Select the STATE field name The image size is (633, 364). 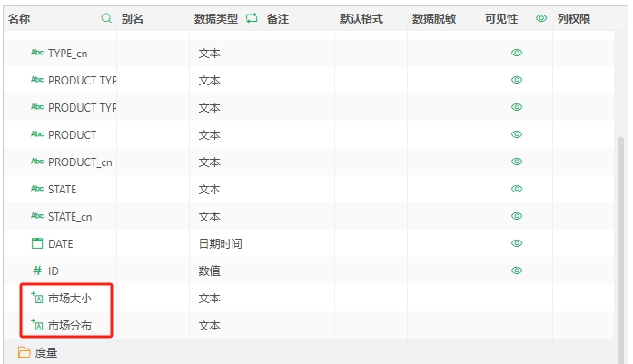63,189
